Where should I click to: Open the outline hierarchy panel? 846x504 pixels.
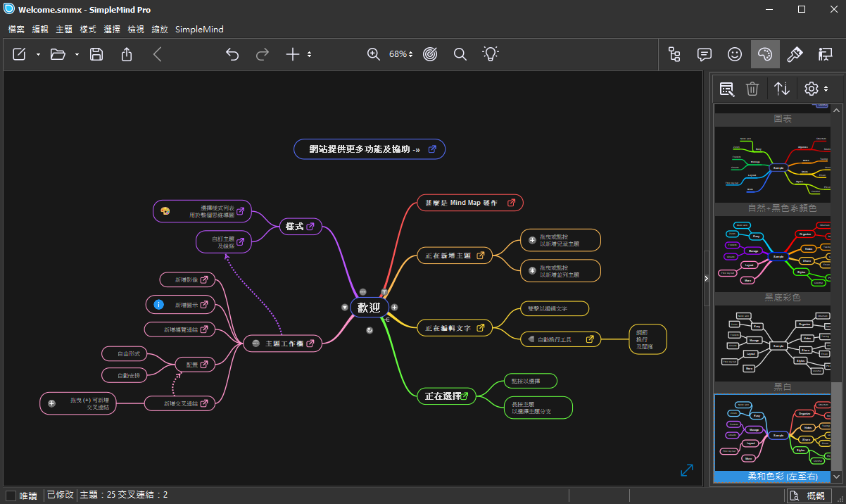(674, 54)
